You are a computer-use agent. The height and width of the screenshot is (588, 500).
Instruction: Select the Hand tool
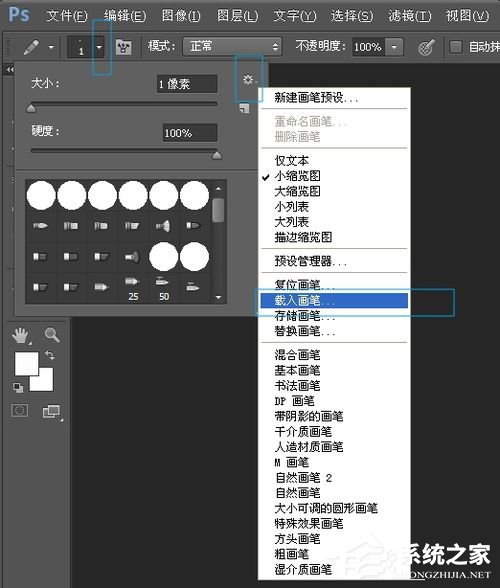click(x=21, y=335)
